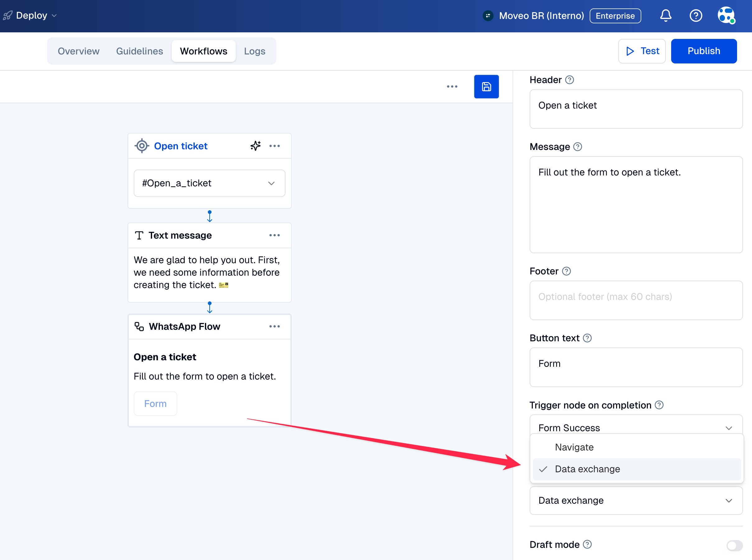Expand the #Open_a_ticket intent dropdown
Screen dimensions: 752x560
[x=209, y=183]
